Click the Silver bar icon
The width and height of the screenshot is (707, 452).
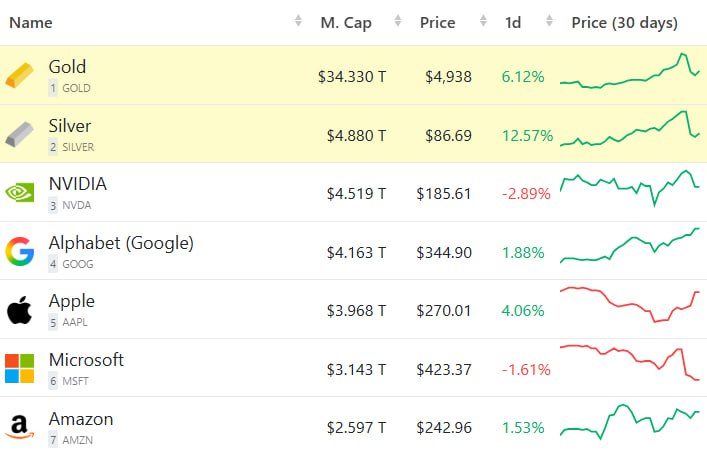tap(19, 134)
